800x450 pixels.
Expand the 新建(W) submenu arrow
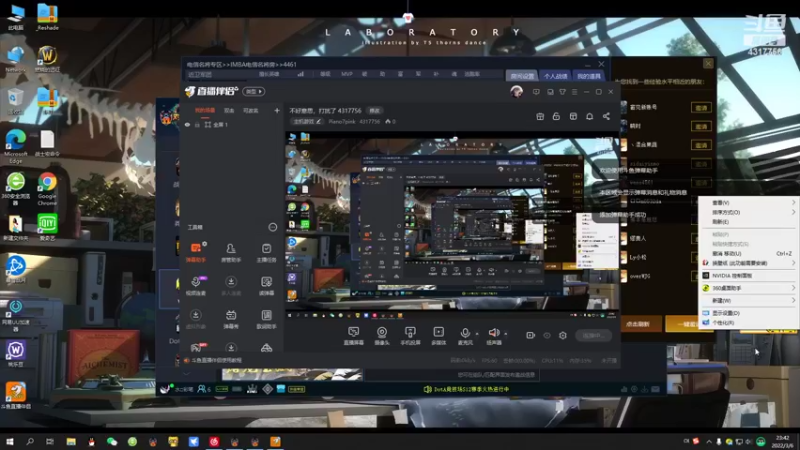coord(793,300)
